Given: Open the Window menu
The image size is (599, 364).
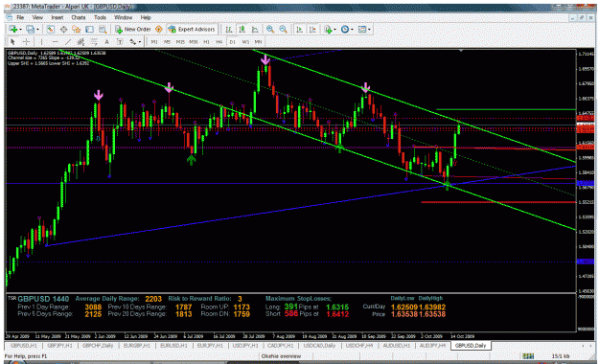Looking at the screenshot, I should [x=123, y=17].
